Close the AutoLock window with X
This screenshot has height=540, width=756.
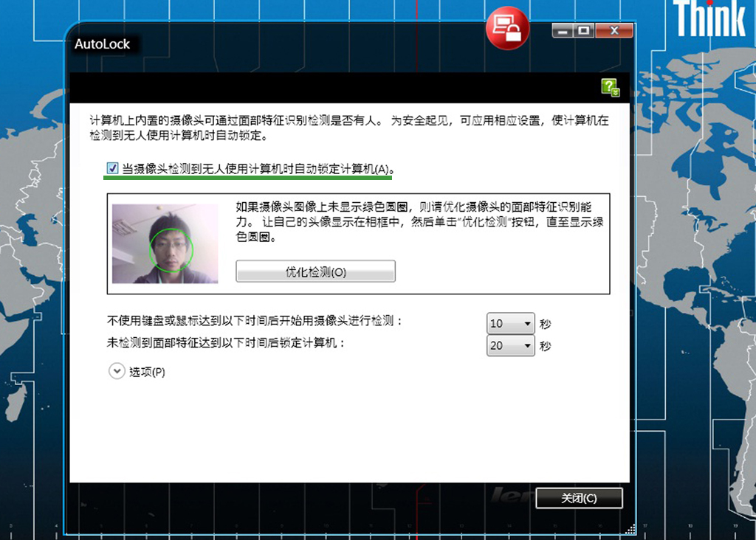(614, 31)
